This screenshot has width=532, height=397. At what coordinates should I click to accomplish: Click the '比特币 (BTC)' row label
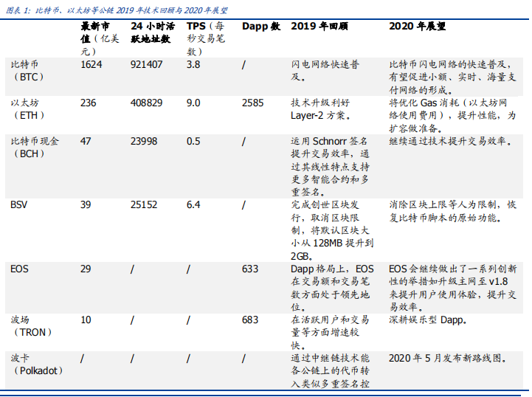coord(27,71)
